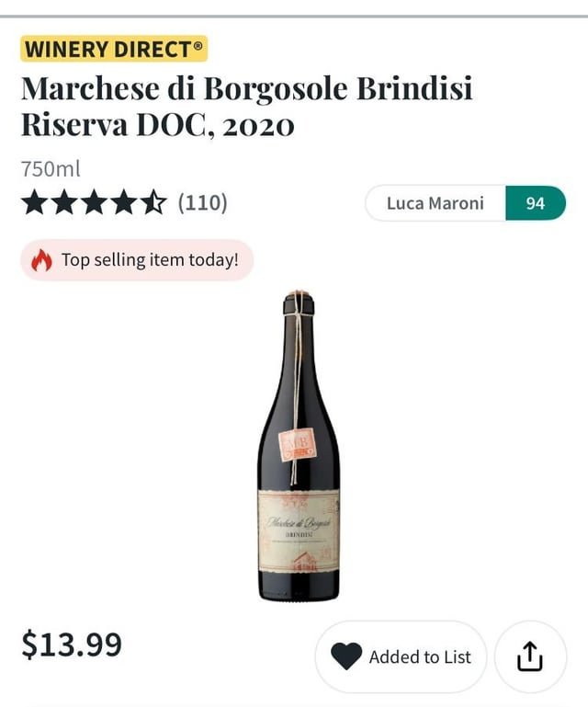This screenshot has width=588, height=707.
Task: Open the (110) reviews count link
Action: point(202,202)
